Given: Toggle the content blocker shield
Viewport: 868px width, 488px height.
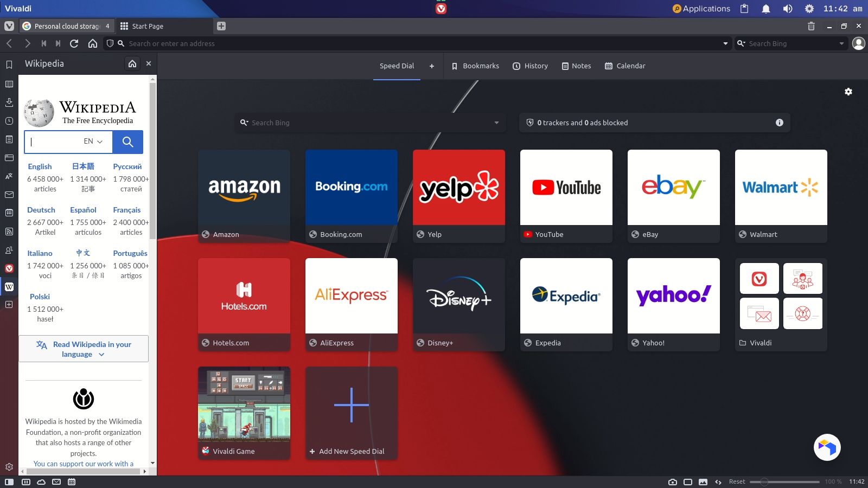Looking at the screenshot, I should tap(110, 43).
